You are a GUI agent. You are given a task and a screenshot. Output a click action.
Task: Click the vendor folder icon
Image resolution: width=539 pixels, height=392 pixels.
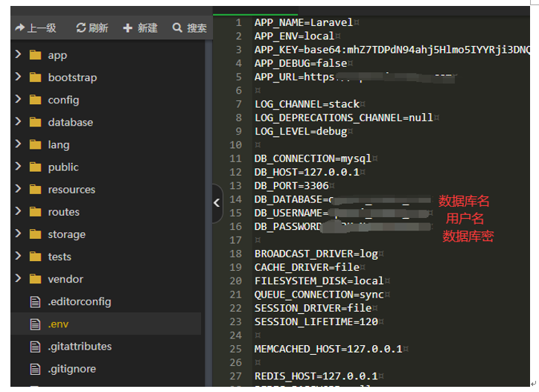pyautogui.click(x=35, y=279)
